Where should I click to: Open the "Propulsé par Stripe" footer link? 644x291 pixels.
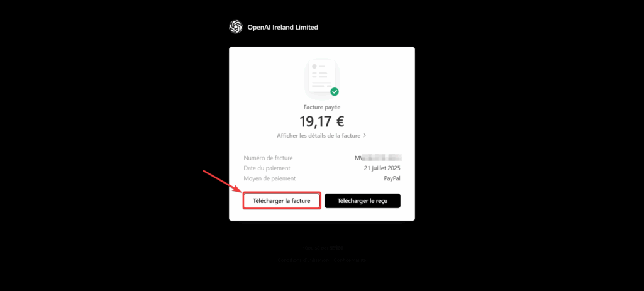(321, 248)
